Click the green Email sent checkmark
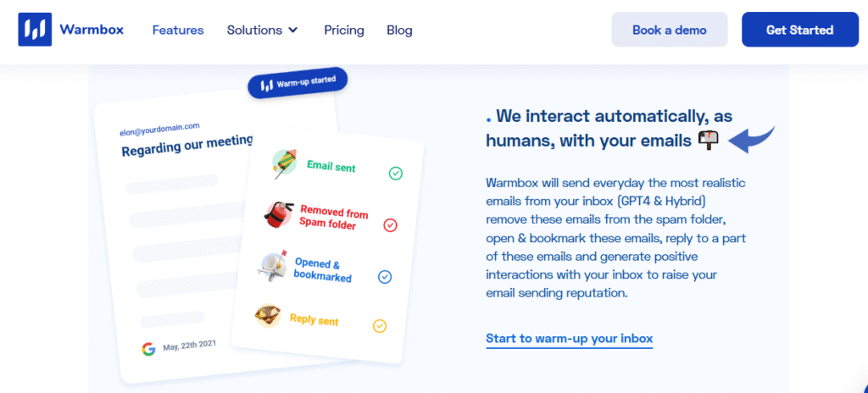 395,174
